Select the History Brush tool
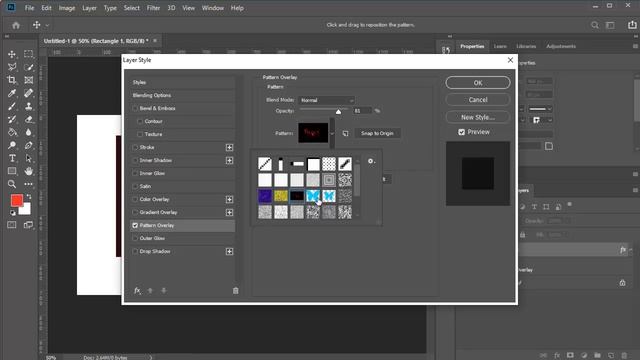The width and height of the screenshot is (640, 360). 12,119
